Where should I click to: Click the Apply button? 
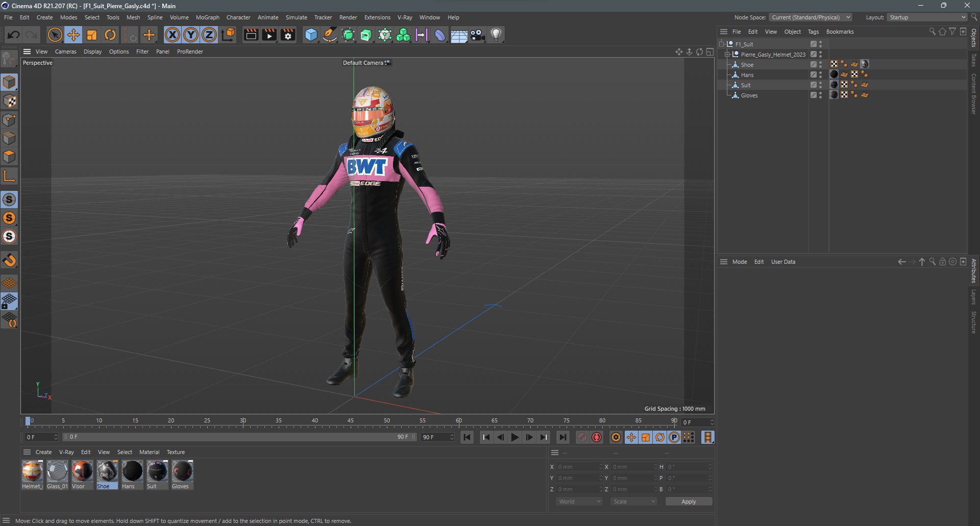689,502
